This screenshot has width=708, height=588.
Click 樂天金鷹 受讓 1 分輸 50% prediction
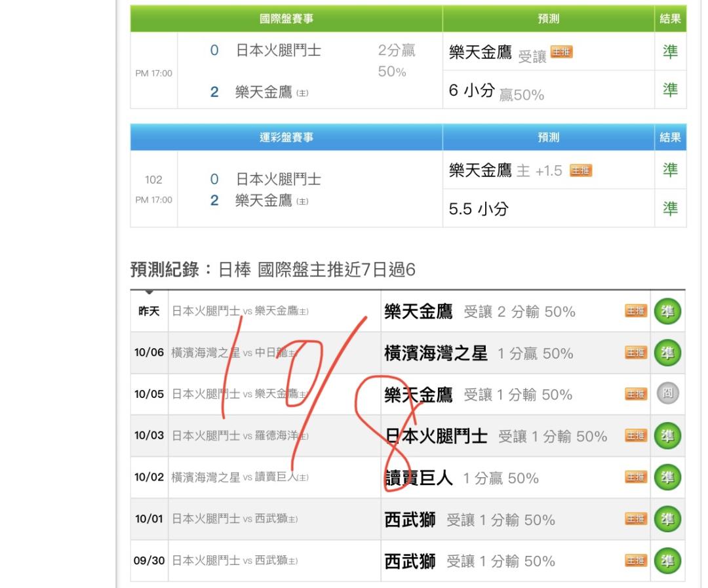[x=478, y=395]
